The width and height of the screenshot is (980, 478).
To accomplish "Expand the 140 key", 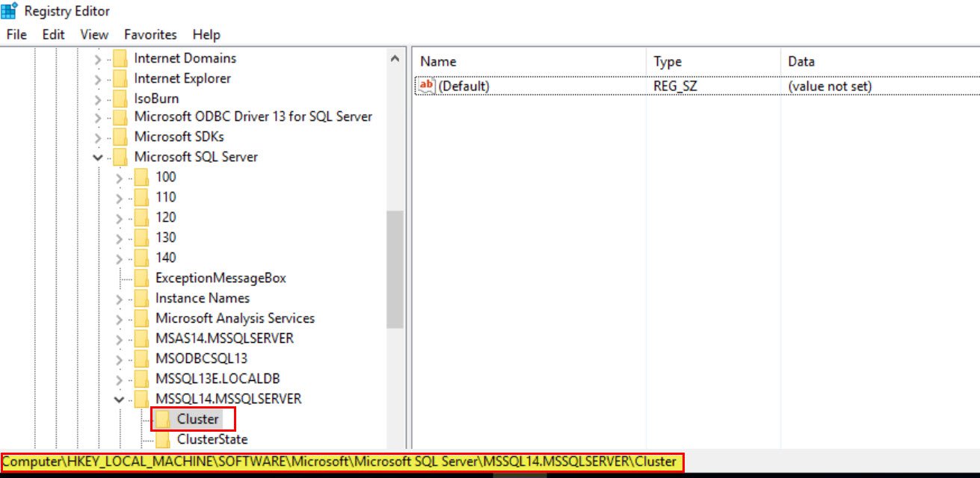I will 119,258.
